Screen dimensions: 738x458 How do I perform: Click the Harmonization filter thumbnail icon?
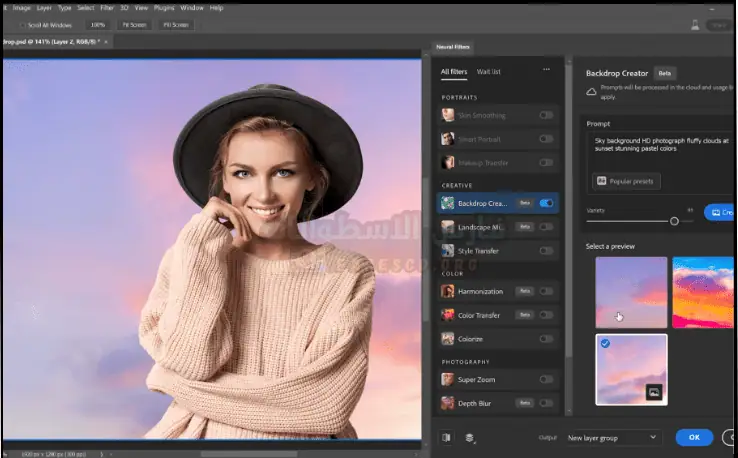point(448,291)
